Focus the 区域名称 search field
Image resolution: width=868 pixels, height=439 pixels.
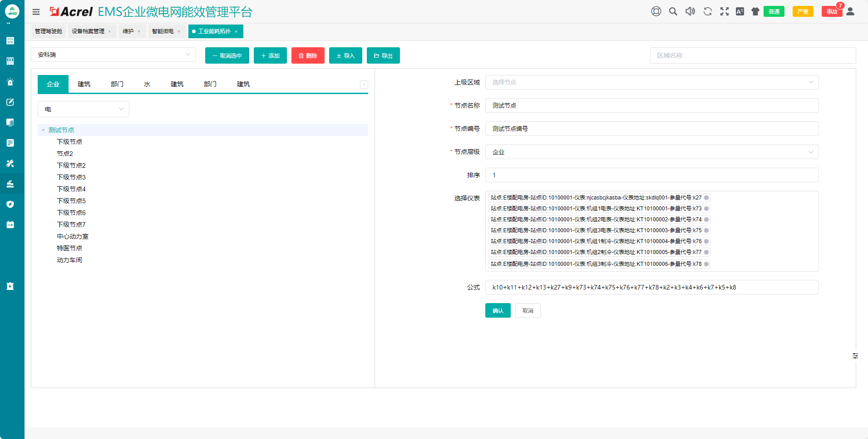(x=753, y=55)
